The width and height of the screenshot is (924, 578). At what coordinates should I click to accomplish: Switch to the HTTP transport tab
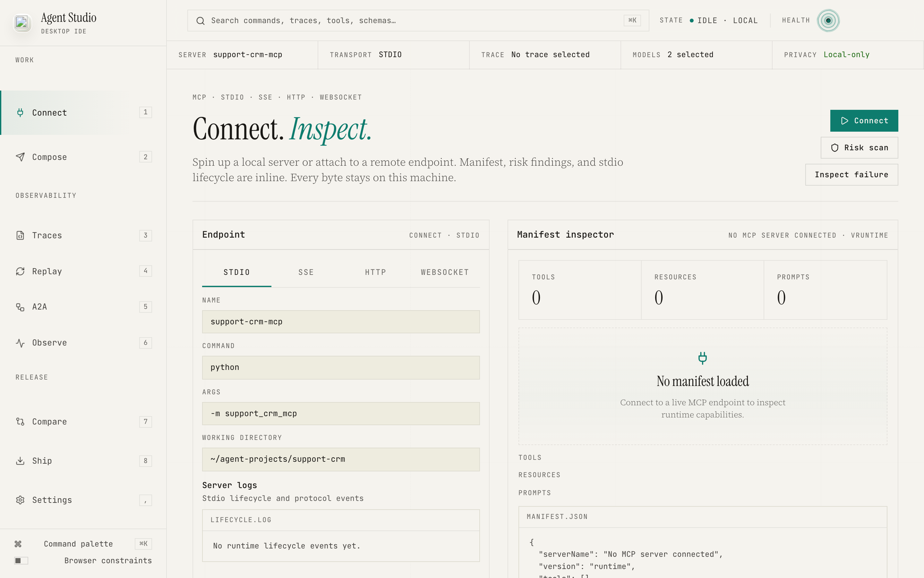376,273
